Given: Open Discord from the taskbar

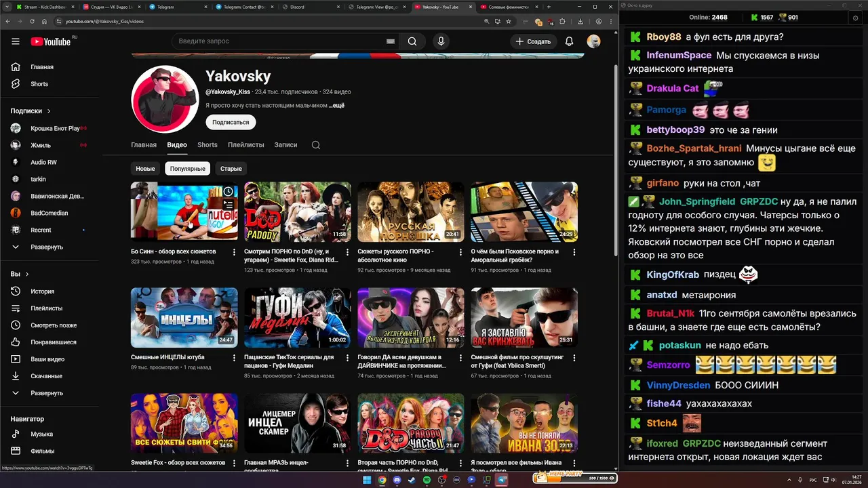Looking at the screenshot, I should [397, 480].
